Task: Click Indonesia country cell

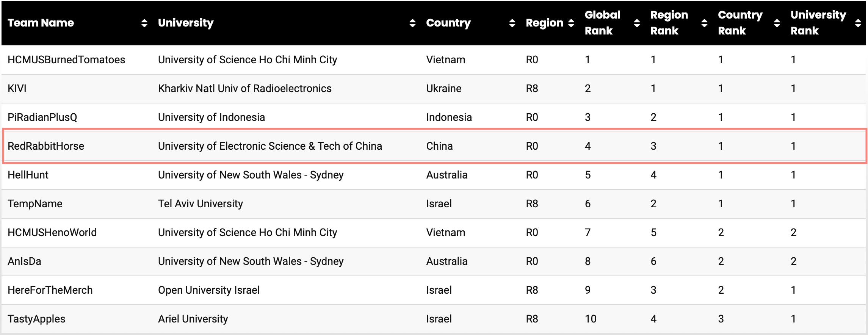Action: (x=449, y=117)
